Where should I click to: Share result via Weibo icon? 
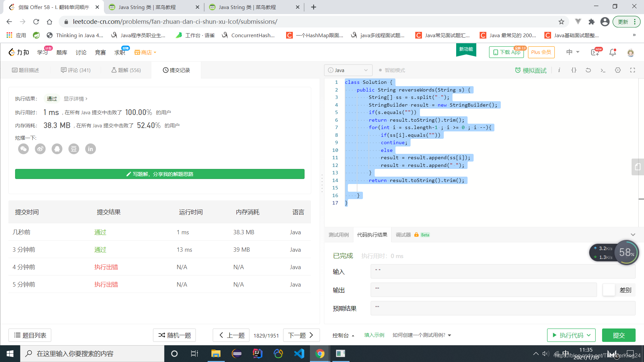click(40, 149)
